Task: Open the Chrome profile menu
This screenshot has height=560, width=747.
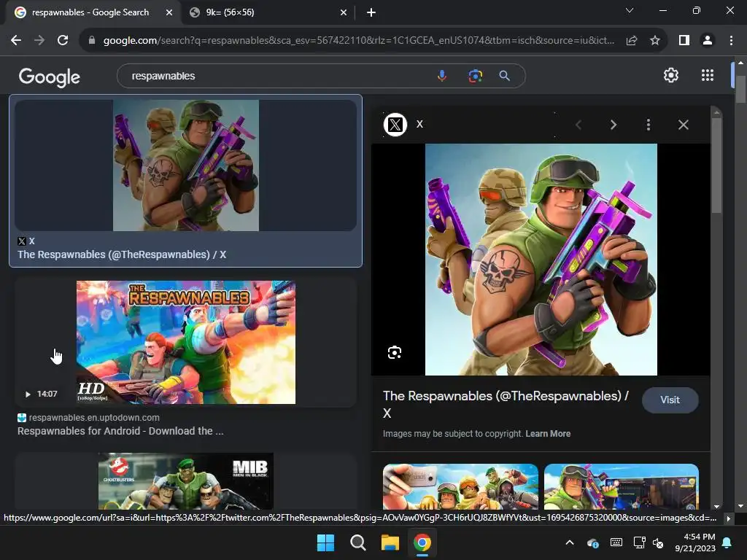Action: point(708,41)
